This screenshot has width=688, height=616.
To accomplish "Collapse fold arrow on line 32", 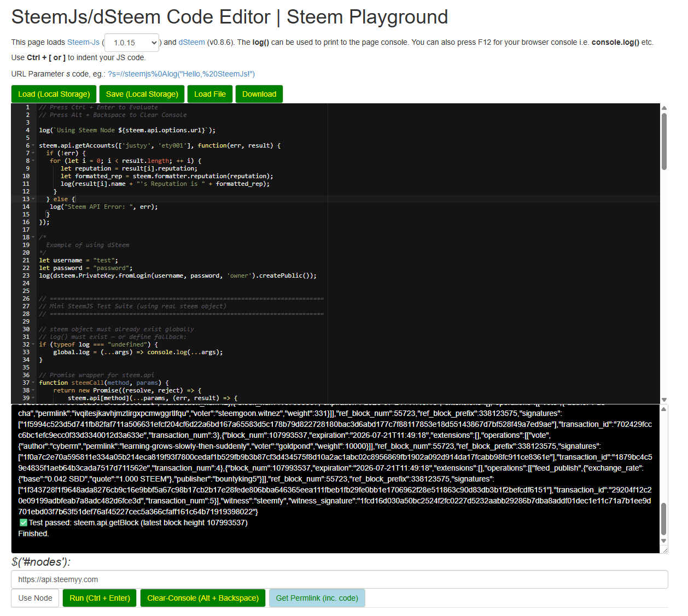I will point(33,345).
